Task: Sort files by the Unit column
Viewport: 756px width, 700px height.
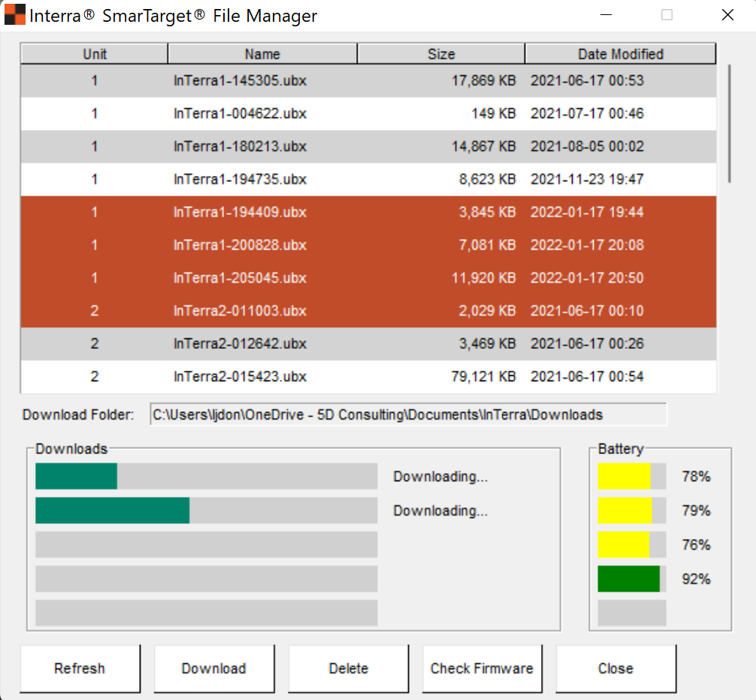Action: [93, 53]
